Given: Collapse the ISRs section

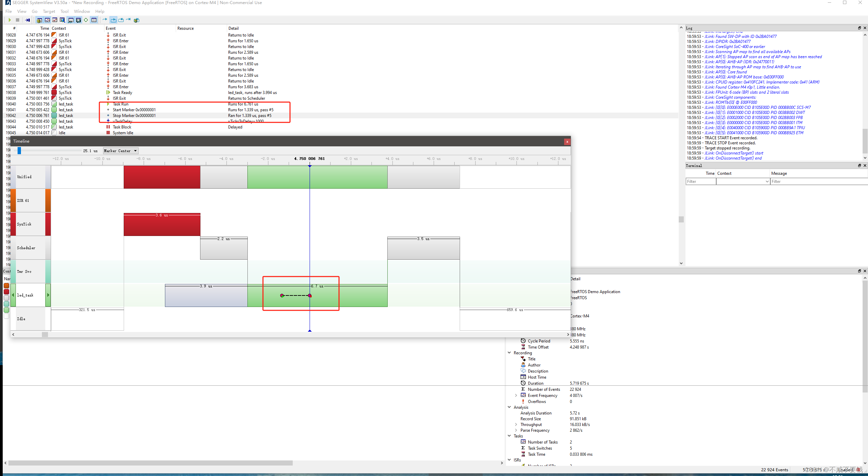Looking at the screenshot, I should tap(509, 460).
